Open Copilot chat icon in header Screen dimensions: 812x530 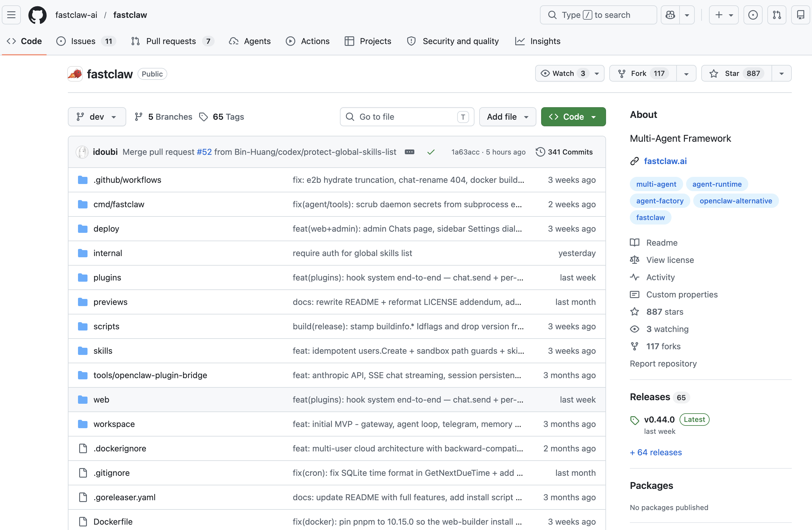(670, 15)
